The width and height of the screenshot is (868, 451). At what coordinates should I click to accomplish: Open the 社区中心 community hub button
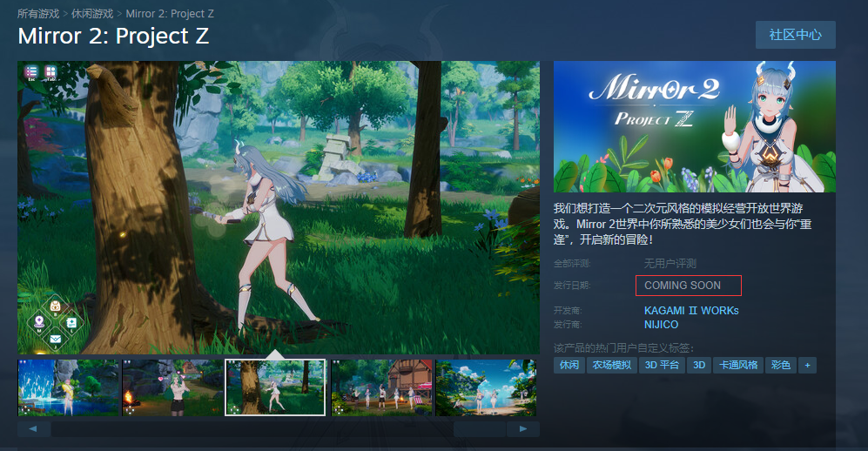[x=796, y=35]
